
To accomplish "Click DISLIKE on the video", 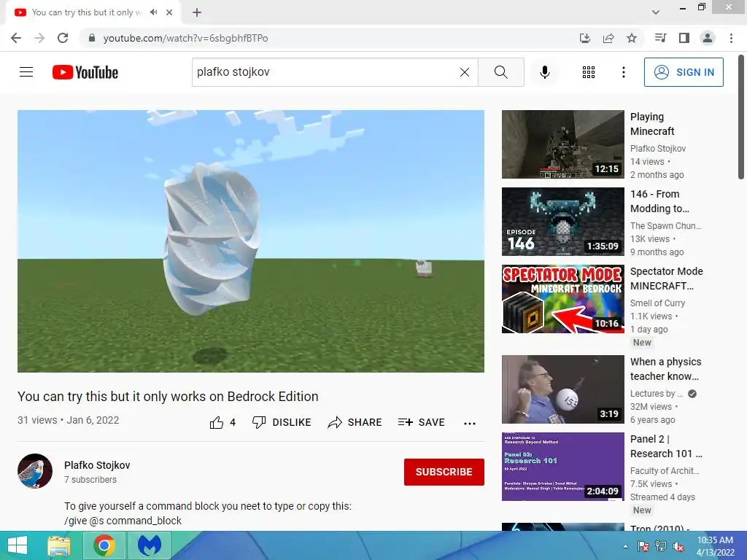I will 282,422.
